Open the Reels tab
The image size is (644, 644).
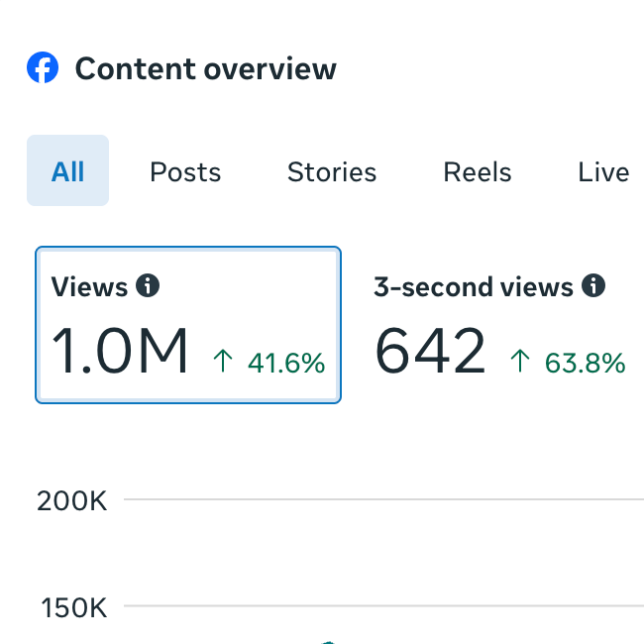478,171
